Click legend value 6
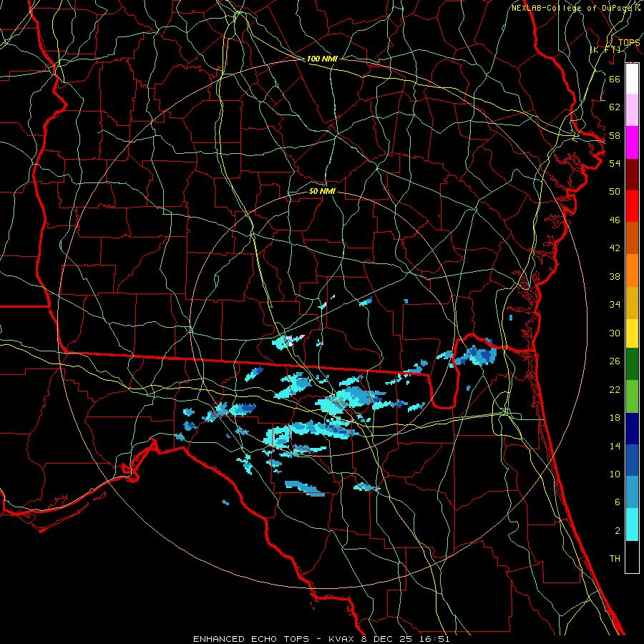 click(x=617, y=502)
